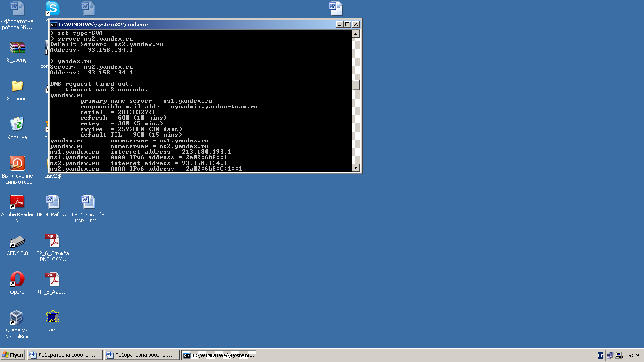The height and width of the screenshot is (362, 644).
Task: Select the ЛР_6_Служба_DNS_САМ... PDF icon
Action: [x=52, y=240]
